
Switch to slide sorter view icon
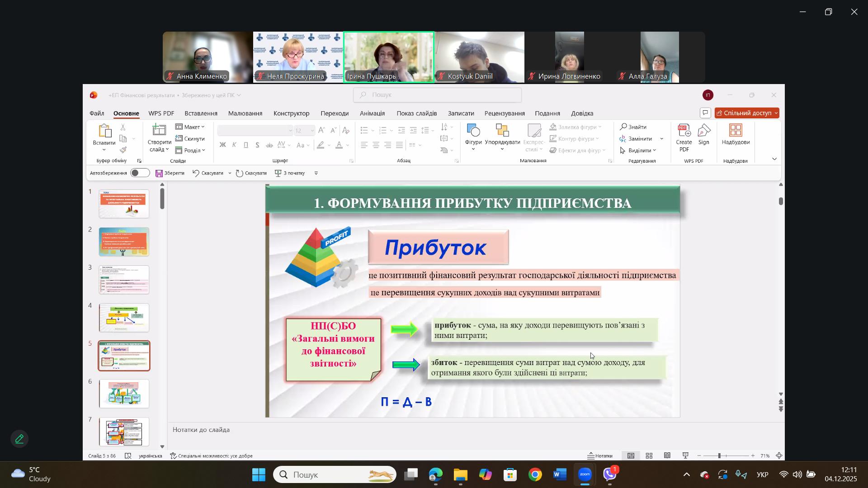coord(649,456)
